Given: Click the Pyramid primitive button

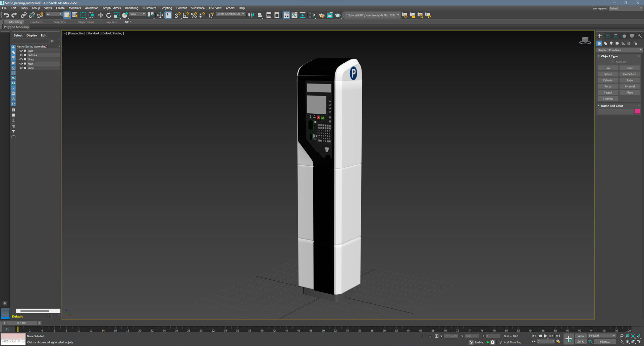Looking at the screenshot, I should click(630, 86).
